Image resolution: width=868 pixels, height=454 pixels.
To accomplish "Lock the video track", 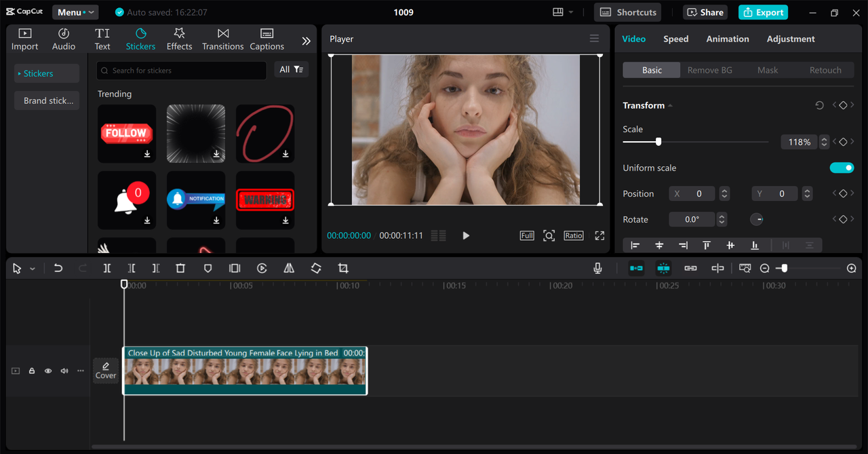I will [32, 371].
